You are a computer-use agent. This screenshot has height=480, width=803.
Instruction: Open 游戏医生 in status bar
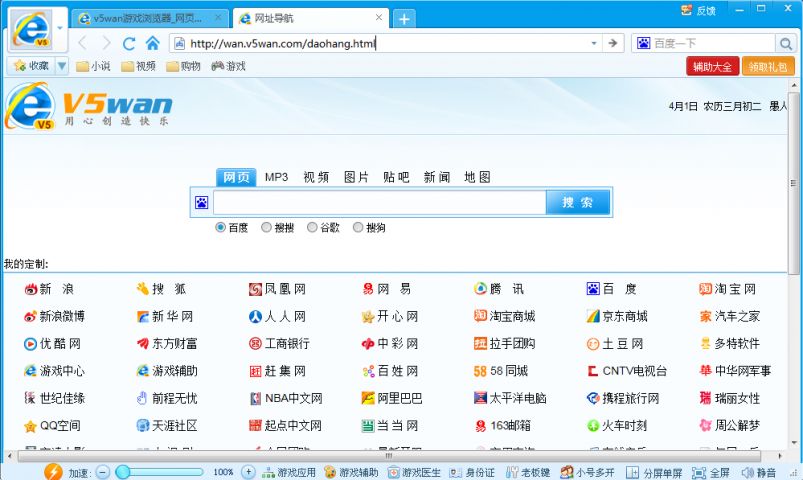(414, 472)
